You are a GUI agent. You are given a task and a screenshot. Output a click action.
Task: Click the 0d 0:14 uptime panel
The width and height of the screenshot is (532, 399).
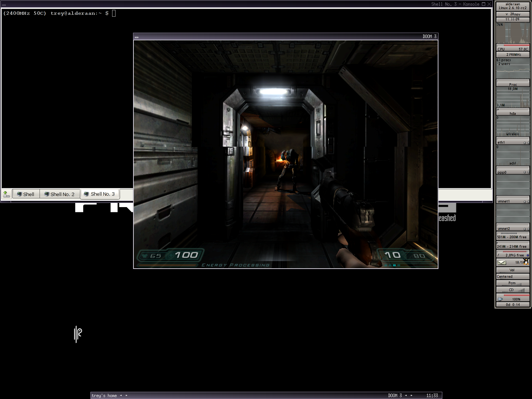[513, 304]
